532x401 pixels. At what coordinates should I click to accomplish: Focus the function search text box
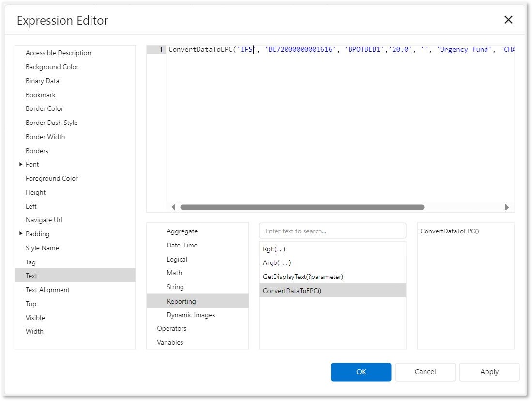(x=333, y=231)
